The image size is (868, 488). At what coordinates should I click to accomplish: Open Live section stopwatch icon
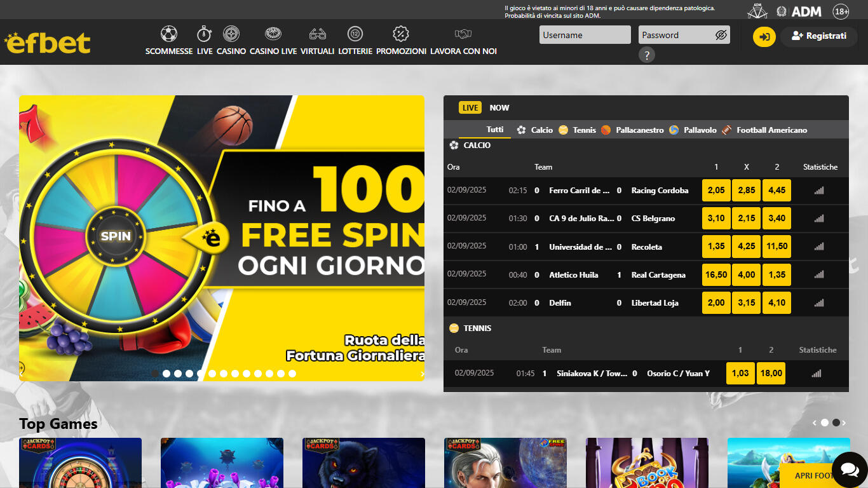click(204, 34)
